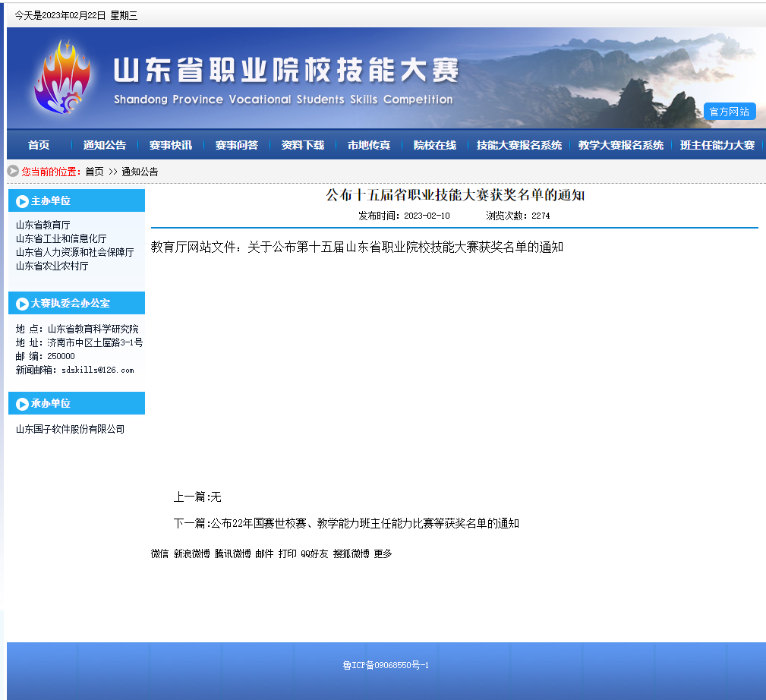Select 班主任能力大赛 navigation item
Image resolution: width=766 pixels, height=700 pixels.
point(717,145)
